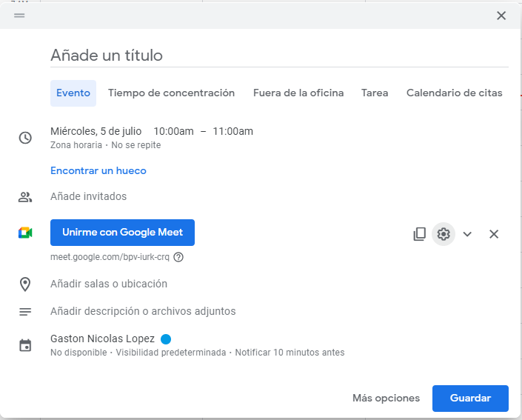
Task: Click the location pin icon
Action: [x=25, y=284]
